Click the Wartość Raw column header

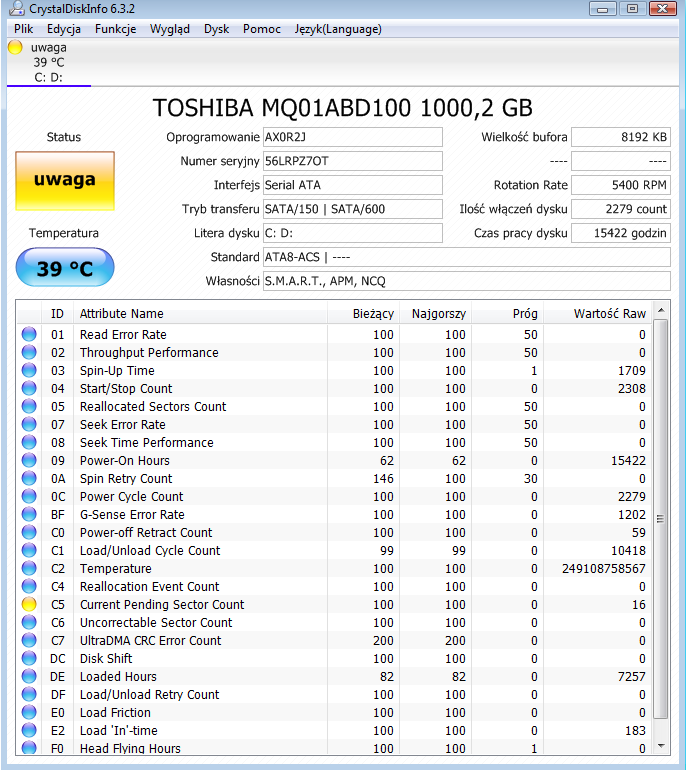[x=598, y=313]
